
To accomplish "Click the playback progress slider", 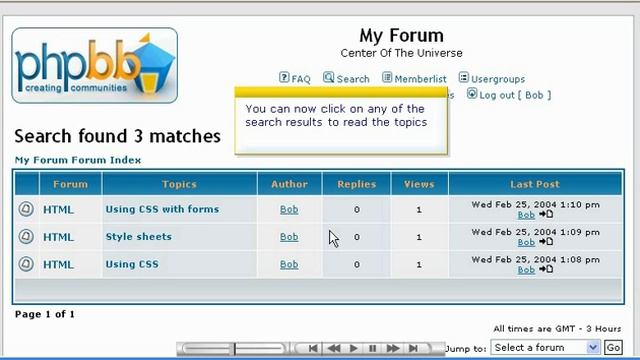I will point(233,349).
